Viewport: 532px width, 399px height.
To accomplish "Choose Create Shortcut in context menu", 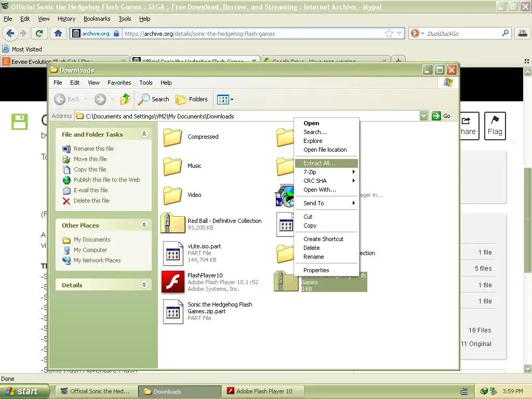I will 326,239.
